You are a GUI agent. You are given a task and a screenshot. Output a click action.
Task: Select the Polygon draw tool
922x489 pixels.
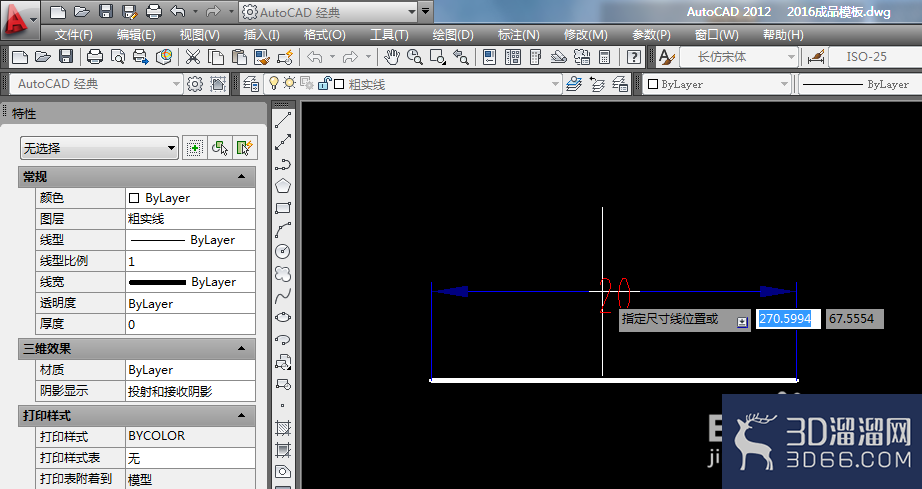coord(283,186)
